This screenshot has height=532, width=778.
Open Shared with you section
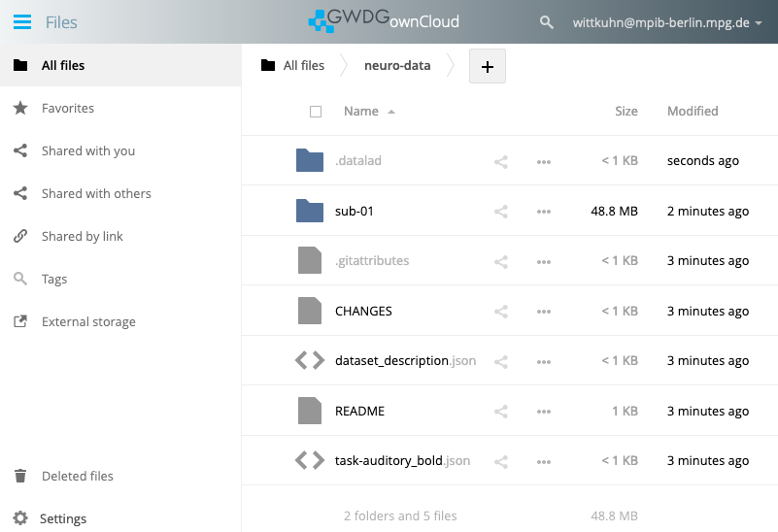tap(87, 151)
